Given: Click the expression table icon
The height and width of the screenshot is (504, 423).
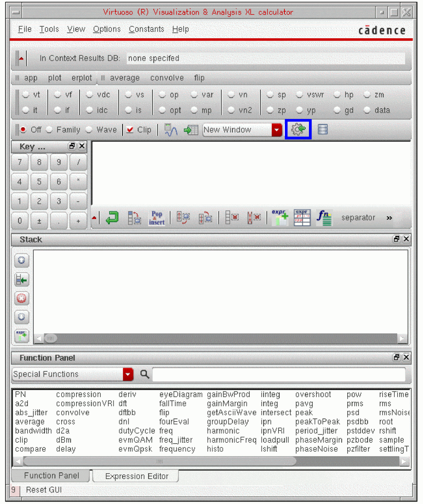Looking at the screenshot, I should pyautogui.click(x=302, y=218).
